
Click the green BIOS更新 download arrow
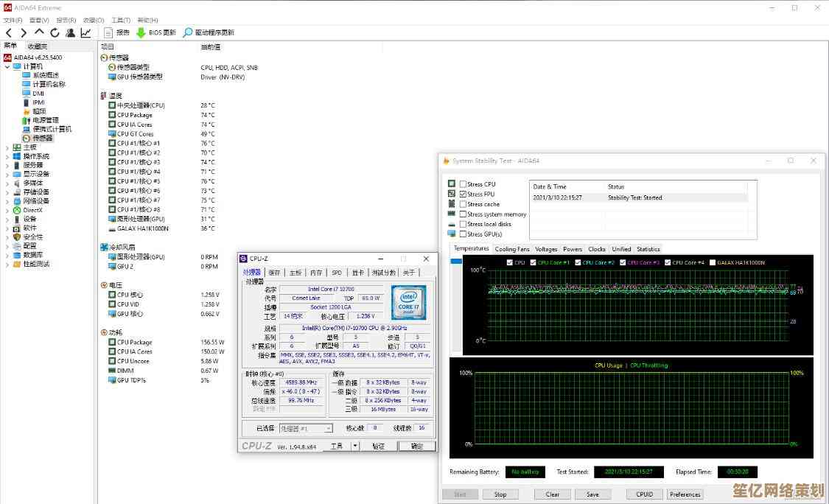pyautogui.click(x=141, y=32)
